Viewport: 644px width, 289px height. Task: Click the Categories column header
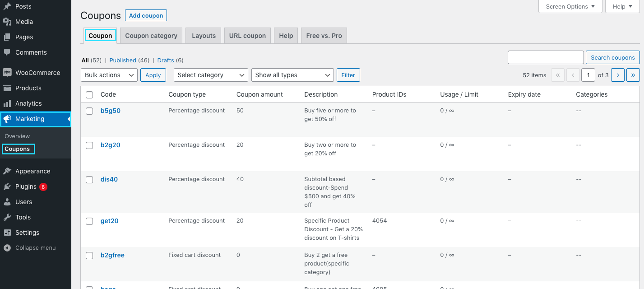592,94
